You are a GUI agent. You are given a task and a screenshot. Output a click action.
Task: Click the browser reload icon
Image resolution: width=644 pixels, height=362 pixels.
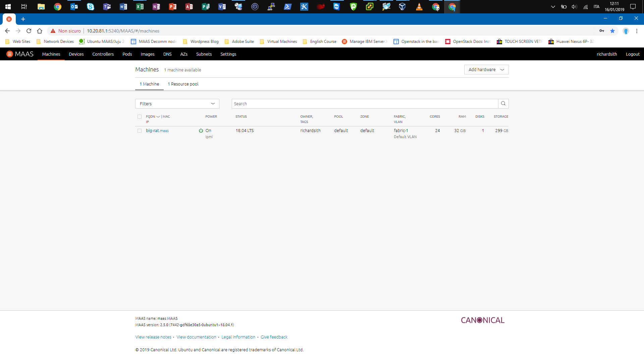29,31
